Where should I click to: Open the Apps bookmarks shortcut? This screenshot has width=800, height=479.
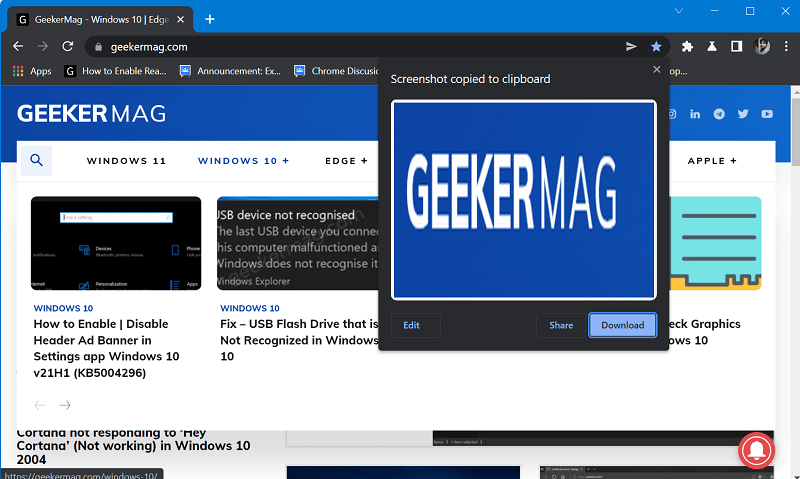32,71
